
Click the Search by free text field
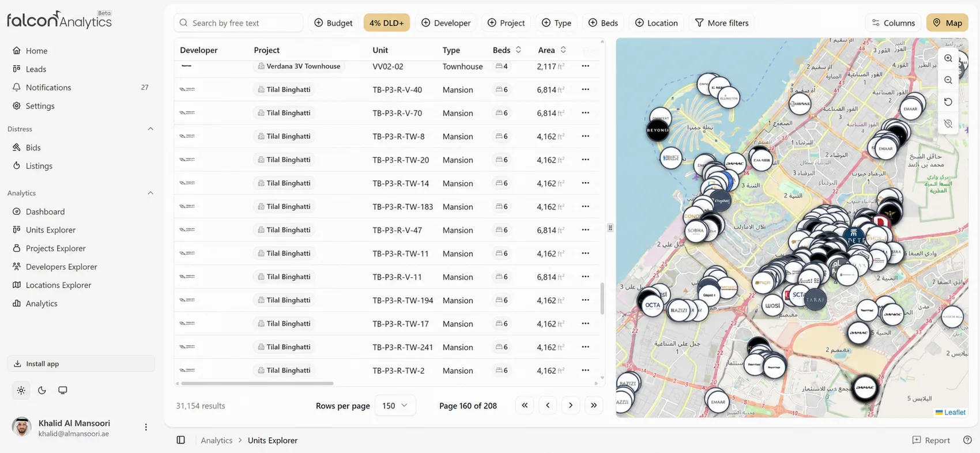(238, 22)
